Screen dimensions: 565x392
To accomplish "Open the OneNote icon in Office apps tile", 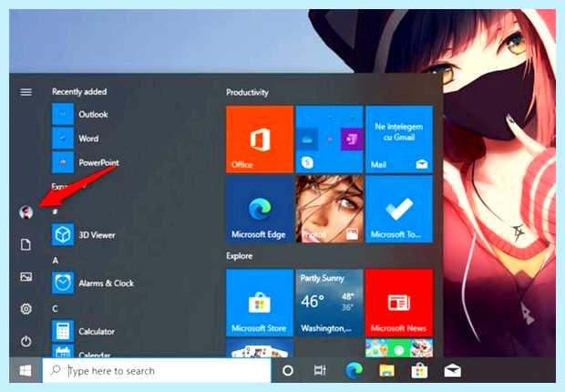I will coord(352,139).
